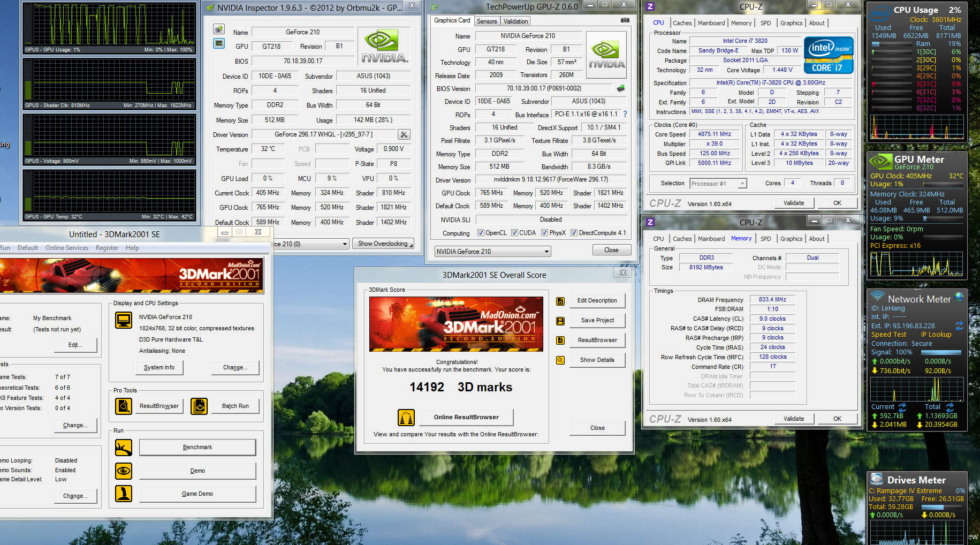Screen dimensions: 980x545
Task: Click Drives Meter gadget icon
Action: coord(877,479)
